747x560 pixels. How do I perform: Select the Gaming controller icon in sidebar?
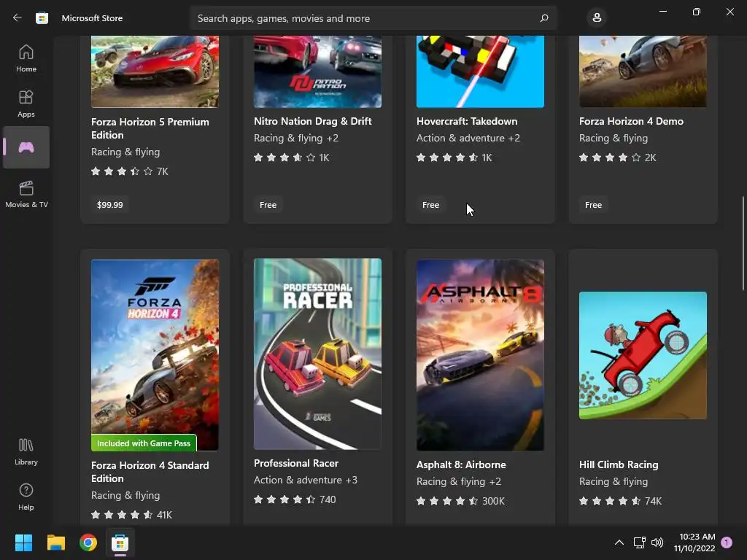click(x=26, y=147)
